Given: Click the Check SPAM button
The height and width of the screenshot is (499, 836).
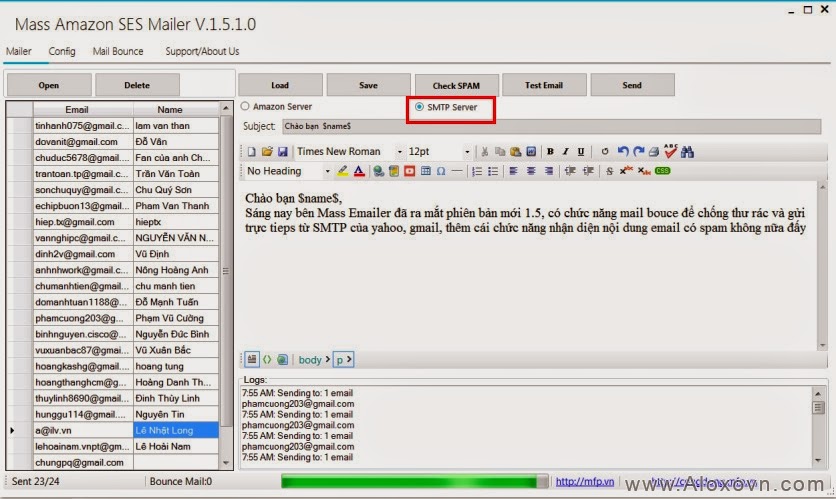Looking at the screenshot, I should point(456,85).
